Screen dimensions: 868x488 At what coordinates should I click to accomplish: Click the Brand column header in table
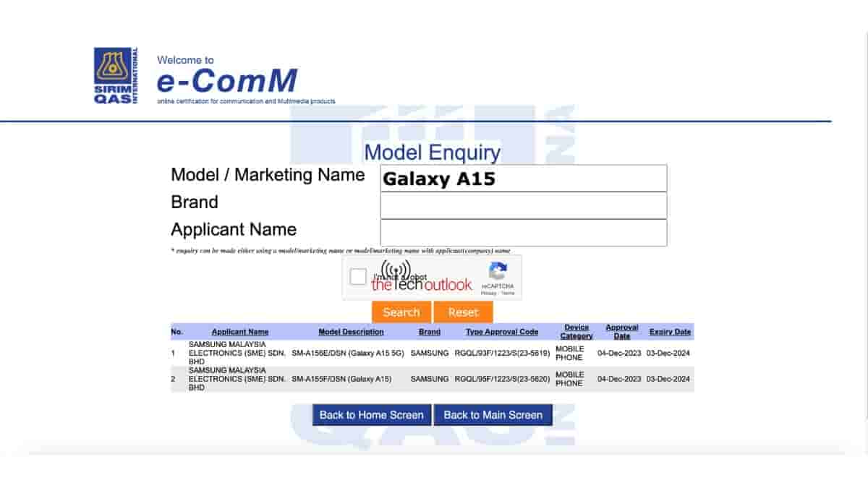[429, 332]
